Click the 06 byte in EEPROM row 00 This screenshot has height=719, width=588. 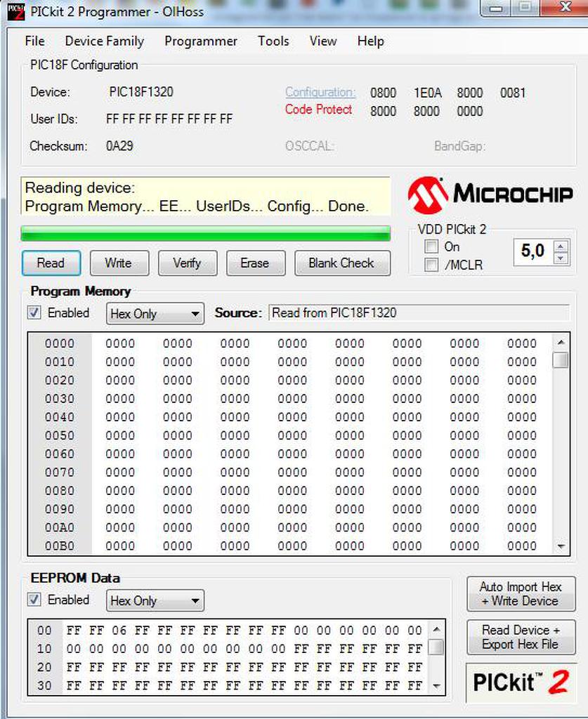click(119, 631)
